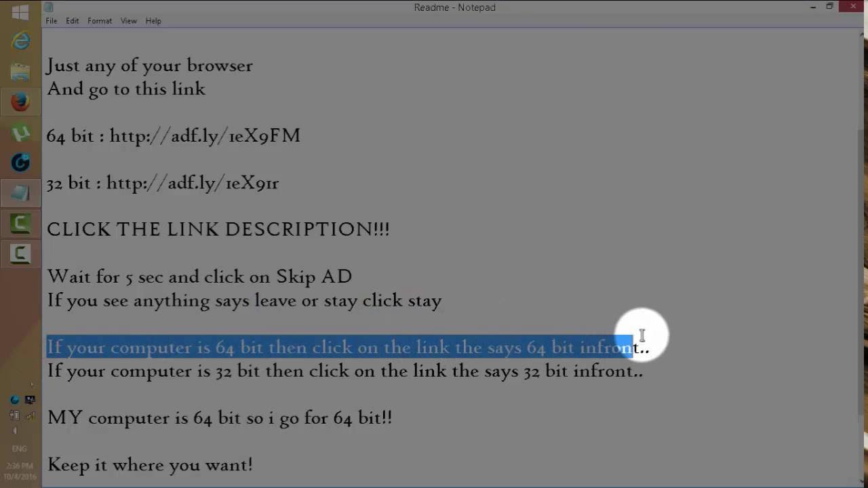Open the Edit menu
Viewport: 868px width, 488px height.
pos(73,21)
